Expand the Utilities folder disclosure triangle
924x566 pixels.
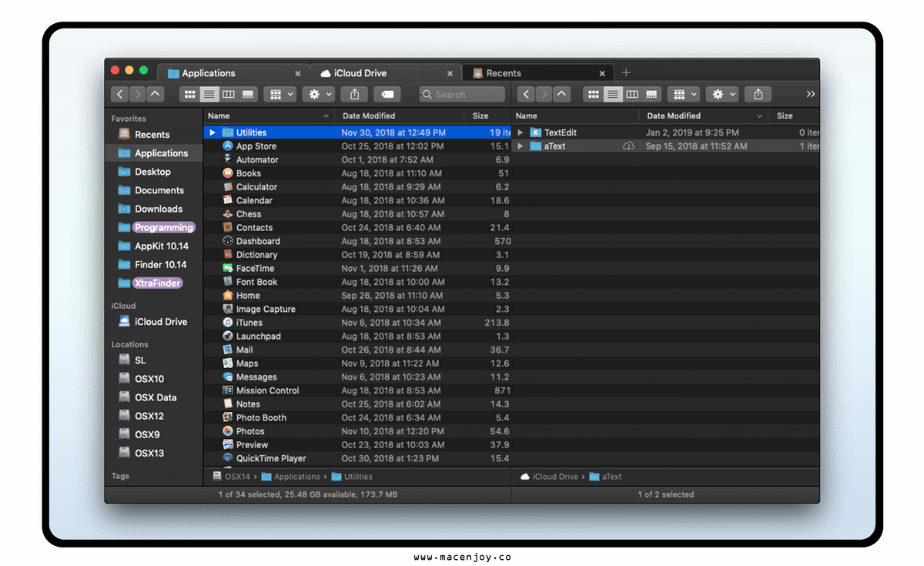point(213,132)
